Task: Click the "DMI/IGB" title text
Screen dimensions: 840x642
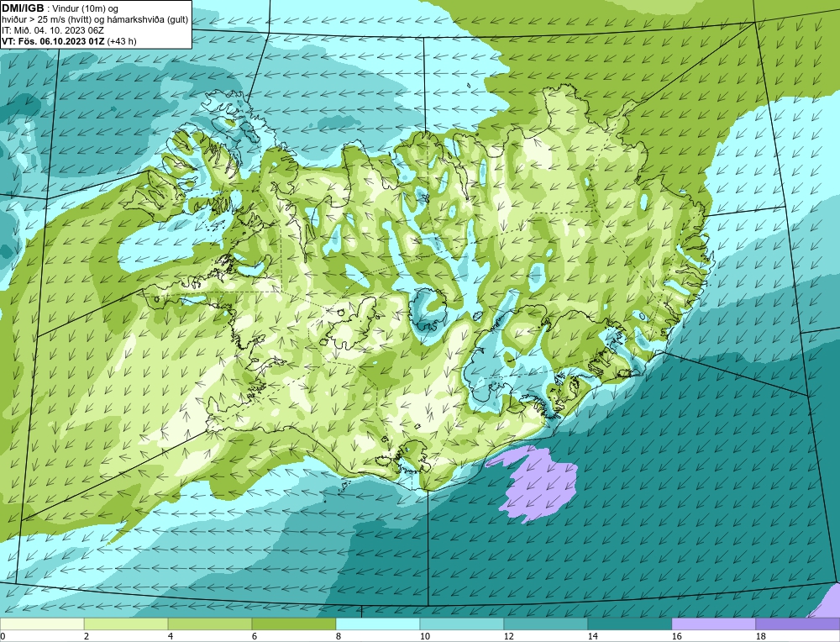Action: click(x=23, y=8)
